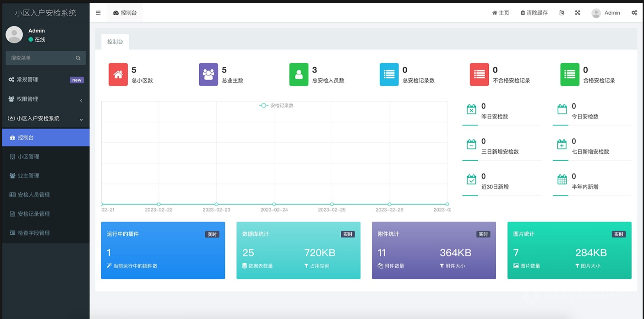The height and width of the screenshot is (319, 644).
Task: Open 安检记录管理 in the sidebar
Action: pos(33,214)
